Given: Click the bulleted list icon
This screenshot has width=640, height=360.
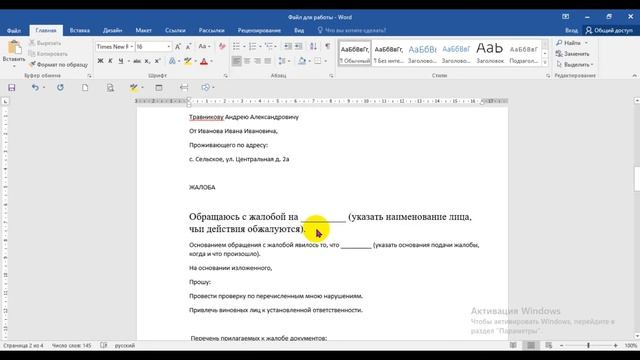Looking at the screenshot, I should pyautogui.click(x=236, y=47).
